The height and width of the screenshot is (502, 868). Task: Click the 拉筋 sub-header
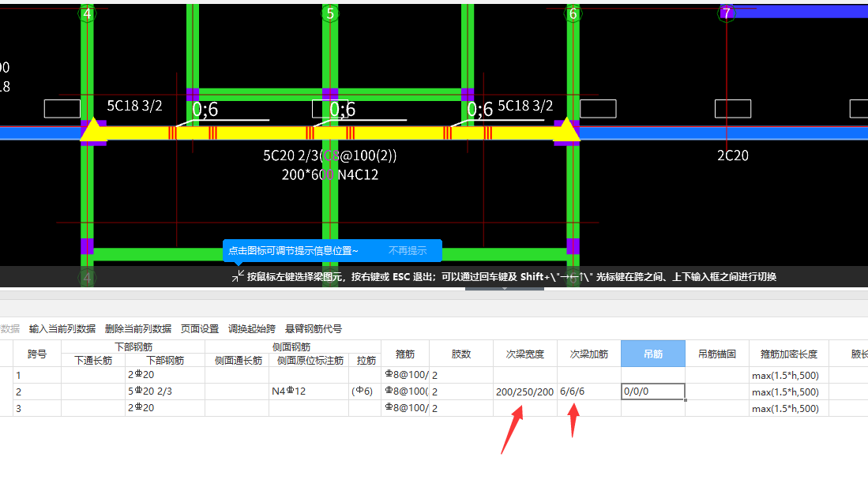click(366, 360)
